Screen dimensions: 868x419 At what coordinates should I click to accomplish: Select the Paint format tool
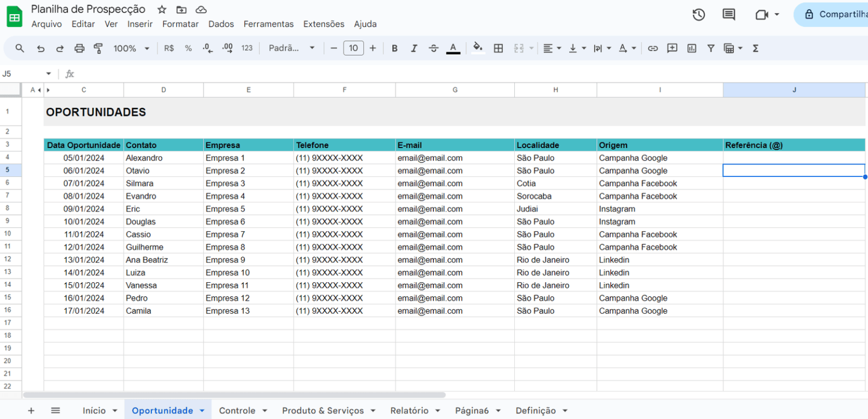pos(98,48)
